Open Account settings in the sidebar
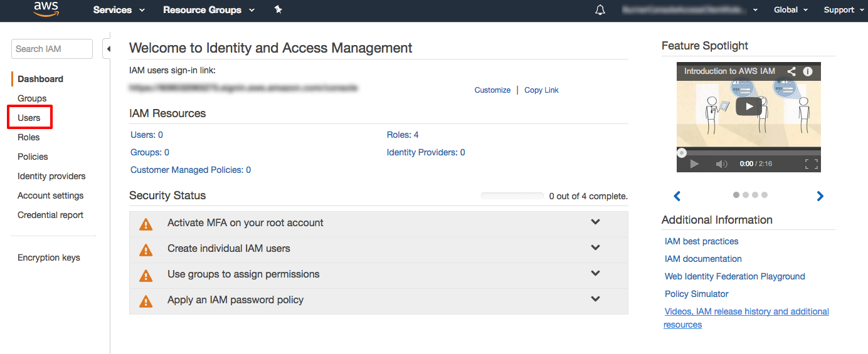 (50, 195)
